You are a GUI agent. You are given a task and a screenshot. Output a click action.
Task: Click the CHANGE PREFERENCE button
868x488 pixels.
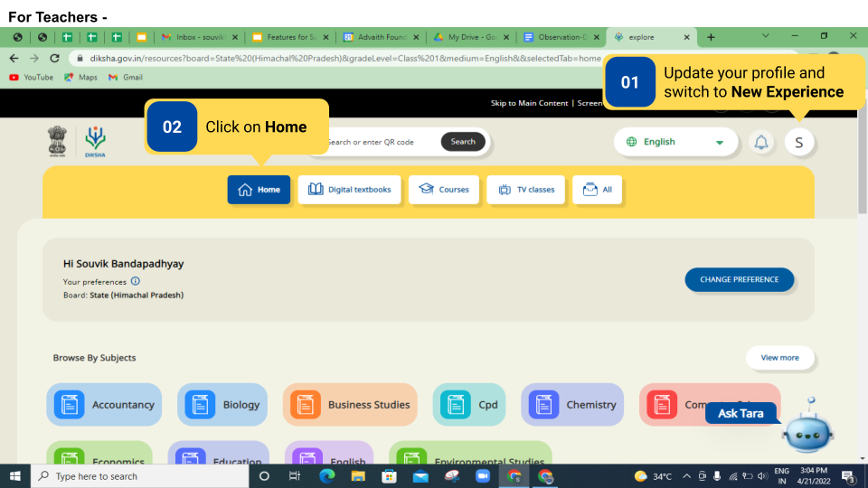tap(739, 280)
